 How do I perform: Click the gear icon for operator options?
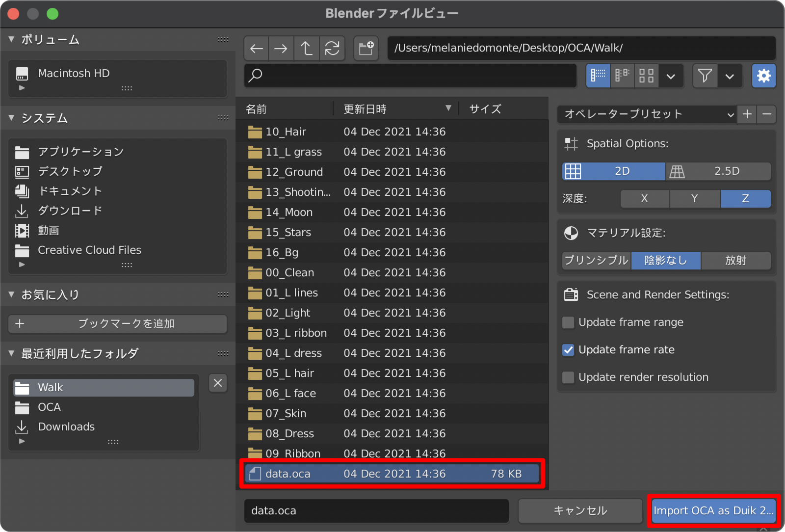coord(763,76)
